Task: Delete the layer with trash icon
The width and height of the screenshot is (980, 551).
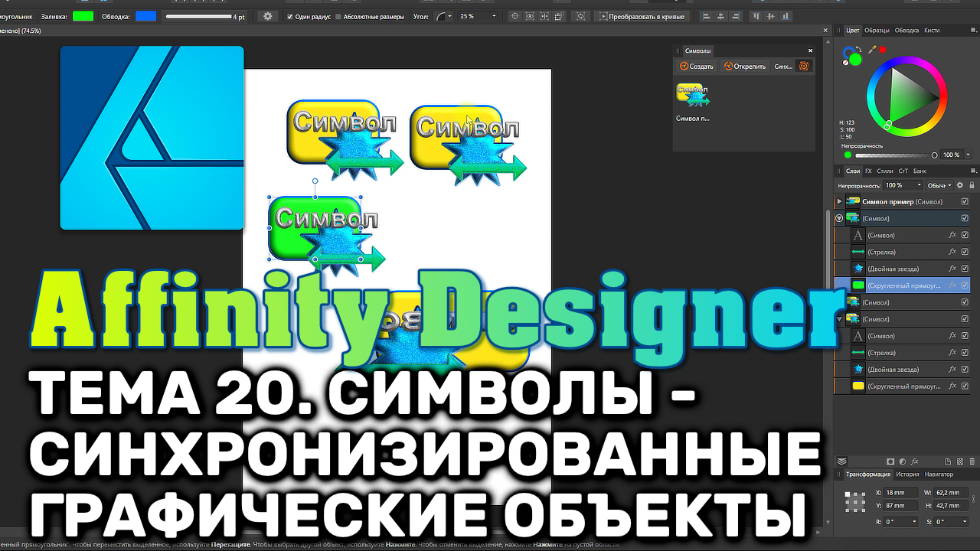Action: (x=972, y=461)
